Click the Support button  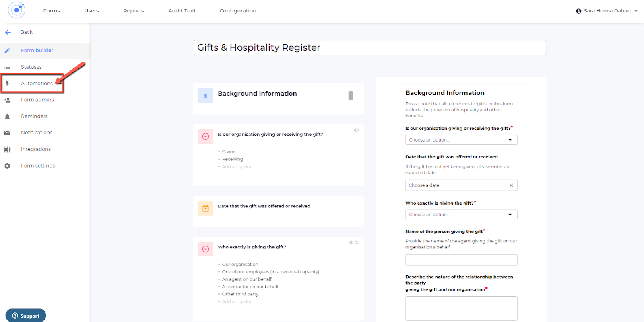point(26,316)
